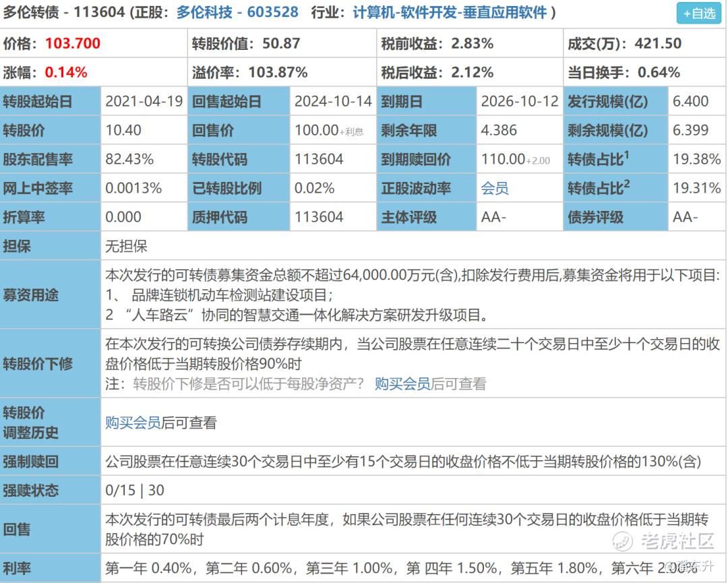
Task: Select the 成交(万) value 421.50
Action: click(x=658, y=43)
